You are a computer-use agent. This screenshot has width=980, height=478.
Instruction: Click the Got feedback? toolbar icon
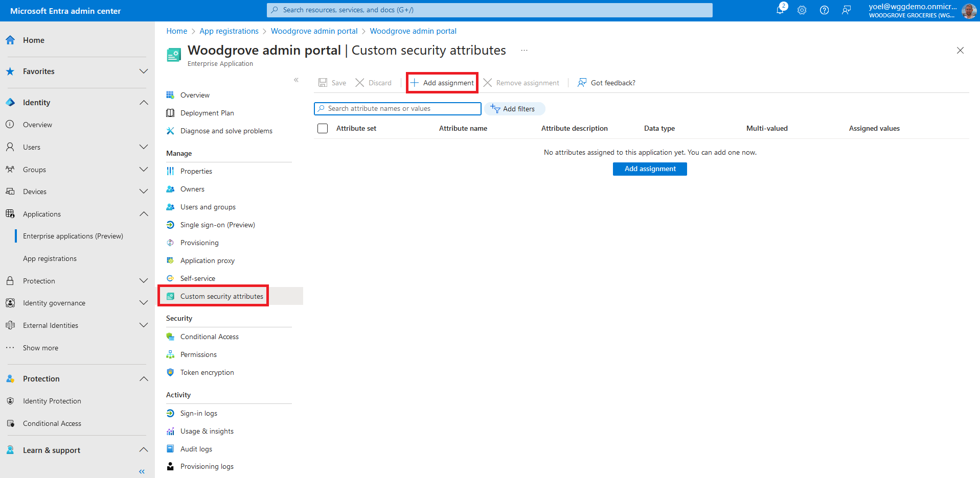coord(582,83)
